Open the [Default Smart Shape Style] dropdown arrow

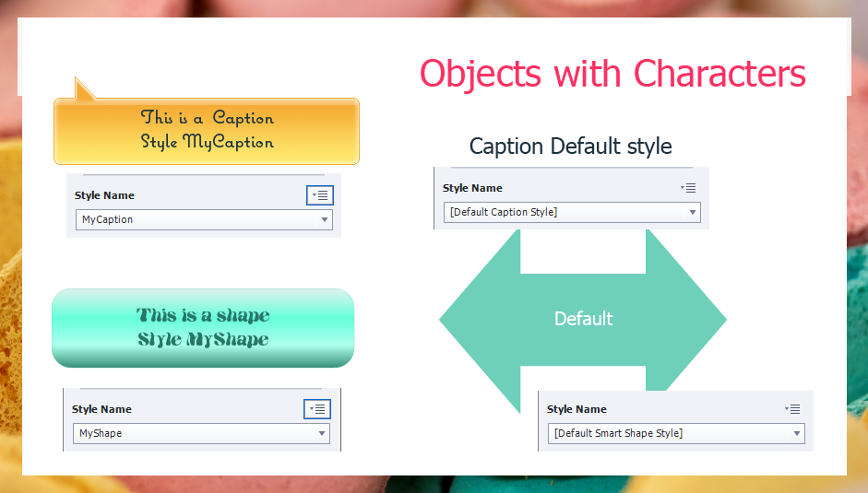[796, 434]
